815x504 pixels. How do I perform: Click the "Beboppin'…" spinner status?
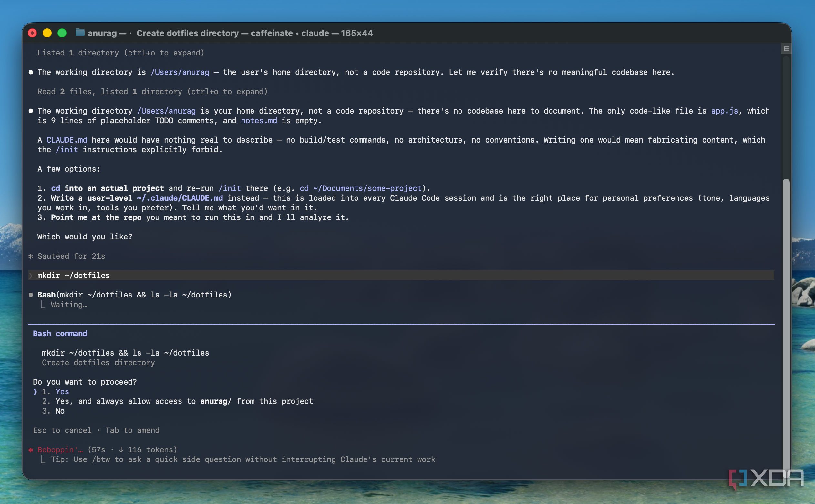tap(60, 450)
